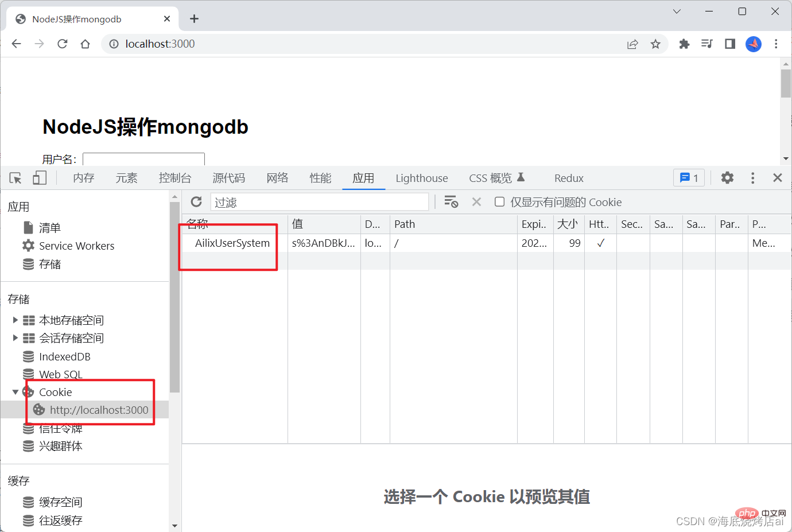Click the browser extensions puzzle icon
The height and width of the screenshot is (532, 792).
click(x=684, y=44)
